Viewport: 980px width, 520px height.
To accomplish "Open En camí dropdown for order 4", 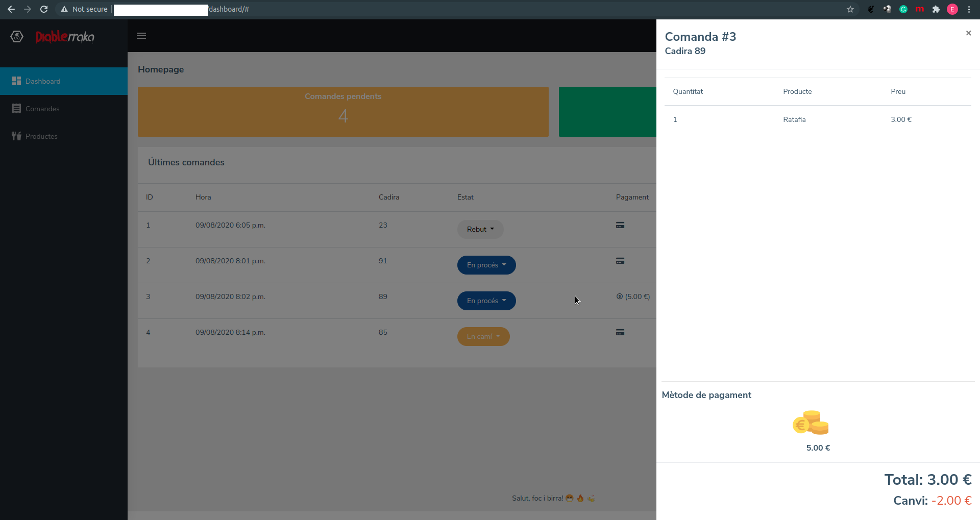I will click(x=483, y=336).
